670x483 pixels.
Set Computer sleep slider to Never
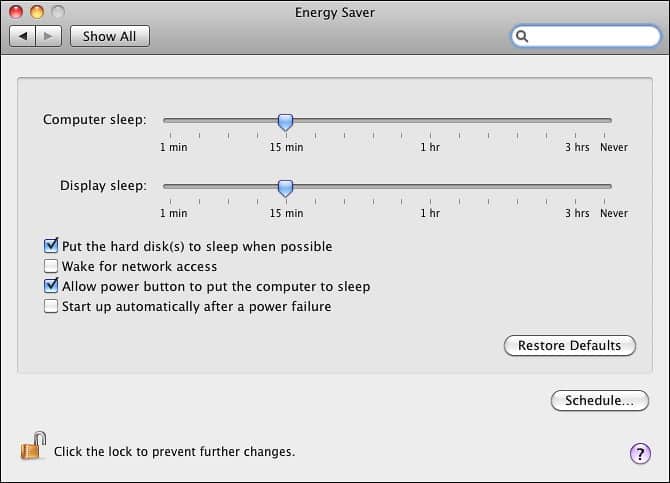pyautogui.click(x=611, y=121)
